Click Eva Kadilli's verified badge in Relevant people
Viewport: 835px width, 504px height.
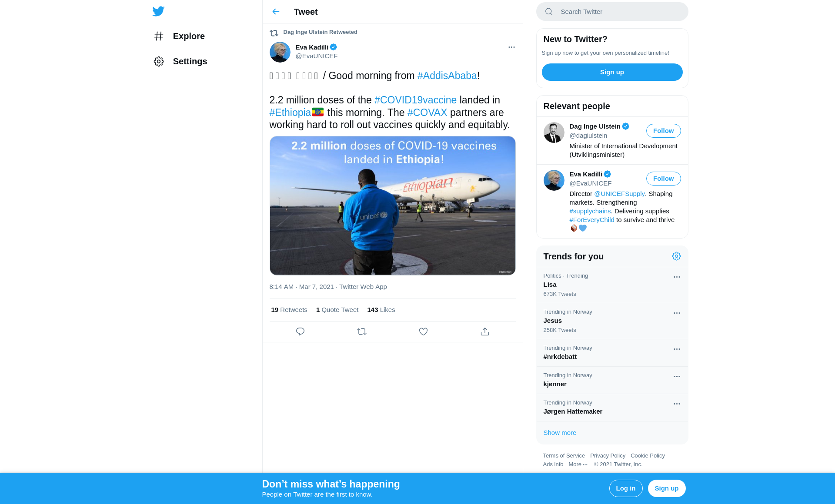[607, 174]
